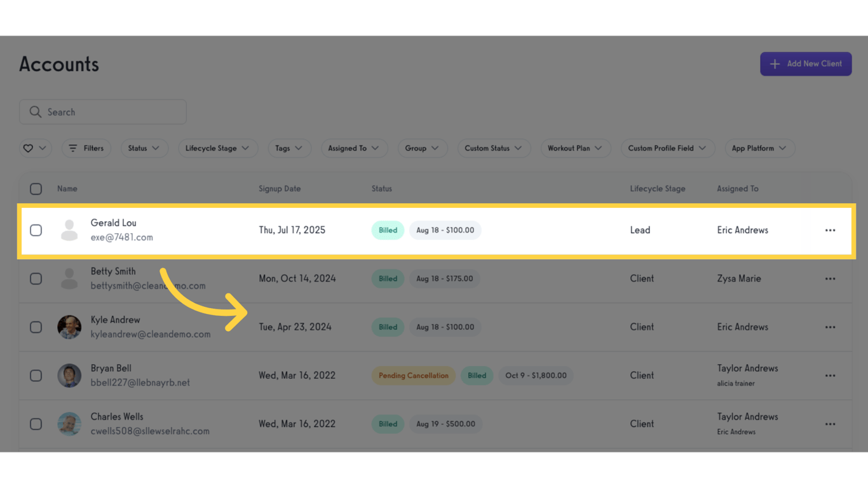Open the three-dot menu for Bryan Bell
This screenshot has width=868, height=488.
[x=830, y=376]
